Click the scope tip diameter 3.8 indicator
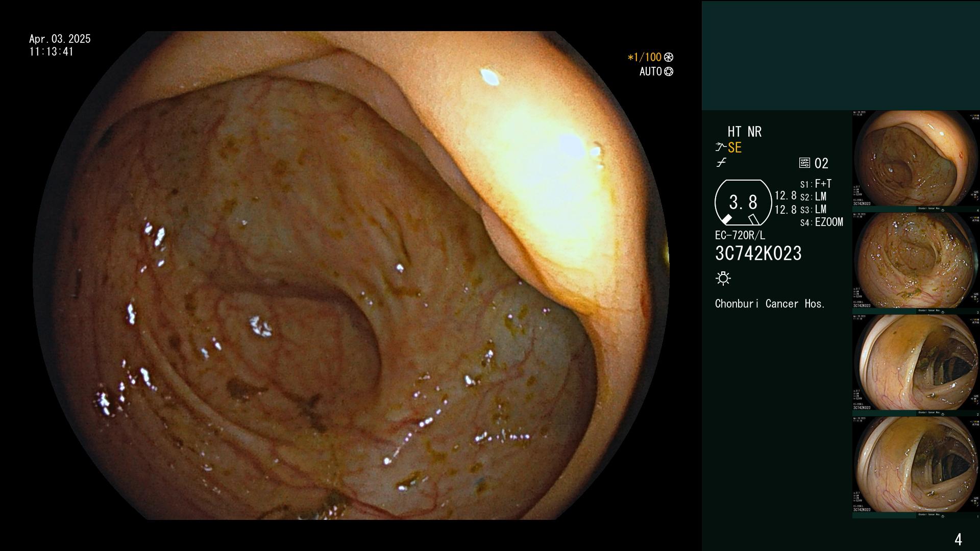The height and width of the screenshot is (551, 980). coord(743,203)
